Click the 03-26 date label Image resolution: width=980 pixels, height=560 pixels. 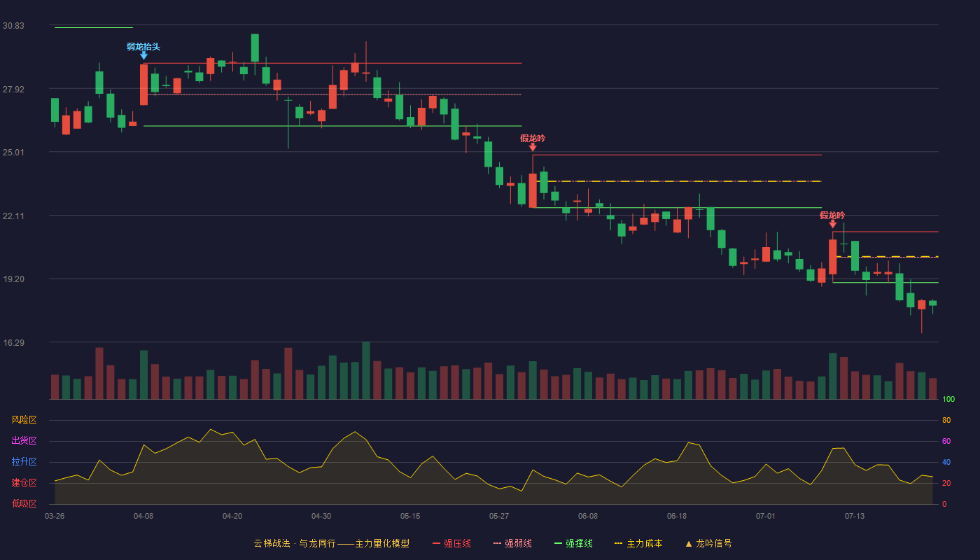point(55,516)
